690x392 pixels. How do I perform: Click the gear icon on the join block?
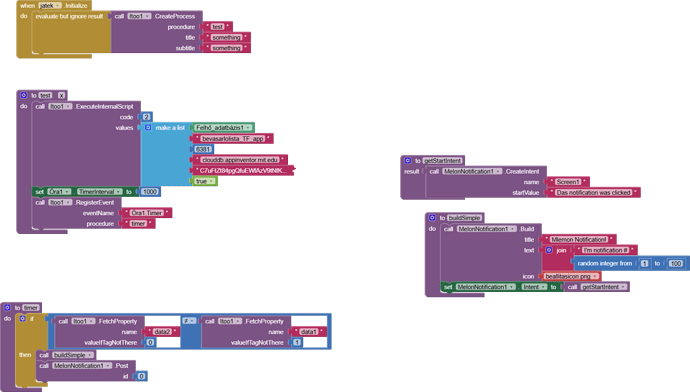coord(549,250)
